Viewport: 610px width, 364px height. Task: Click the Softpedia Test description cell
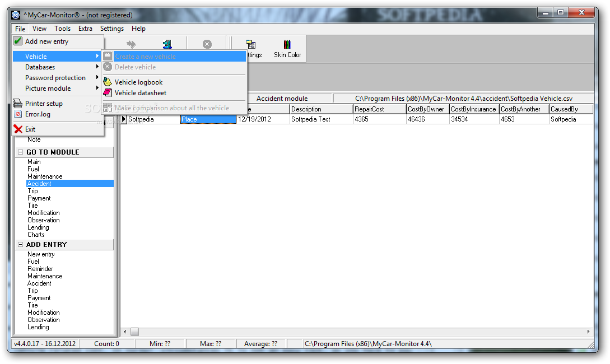[322, 119]
